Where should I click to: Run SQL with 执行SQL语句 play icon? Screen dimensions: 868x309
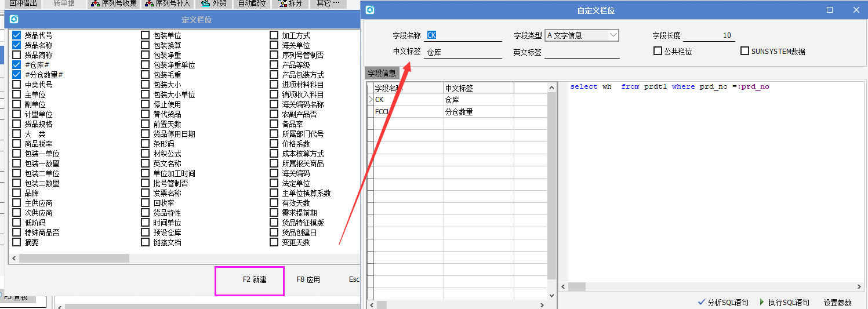[762, 302]
